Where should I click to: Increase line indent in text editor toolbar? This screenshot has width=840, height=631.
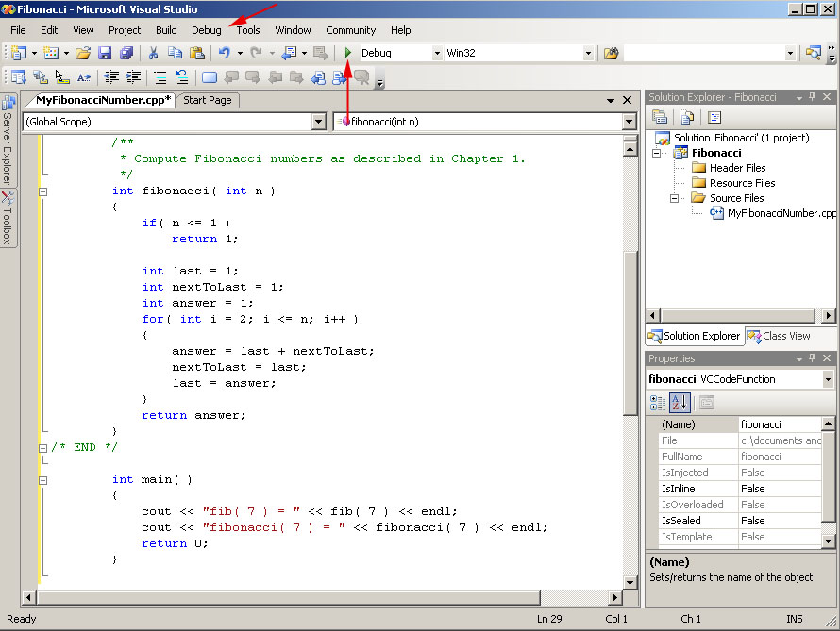coord(133,77)
